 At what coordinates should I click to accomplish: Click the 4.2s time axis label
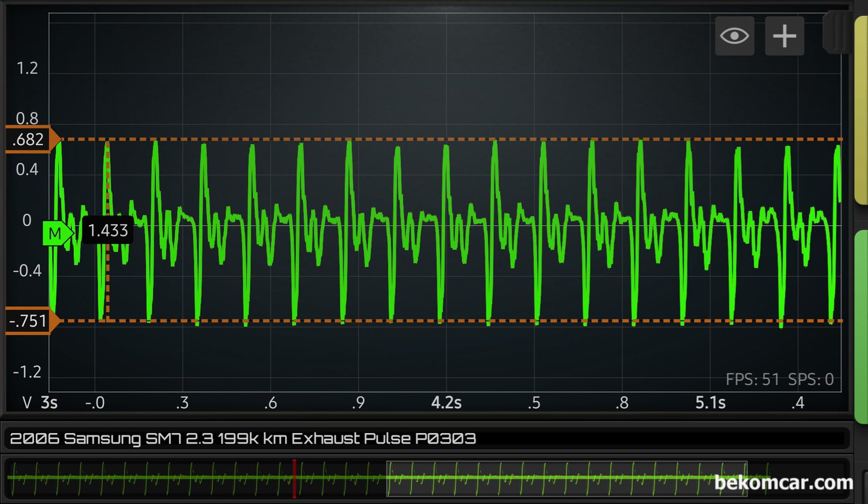click(x=446, y=403)
